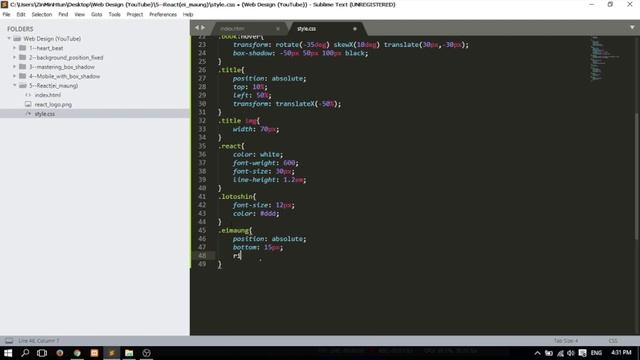Click the Line 48, Column 7 status text
Screen dimensions: 640x360
39,341
